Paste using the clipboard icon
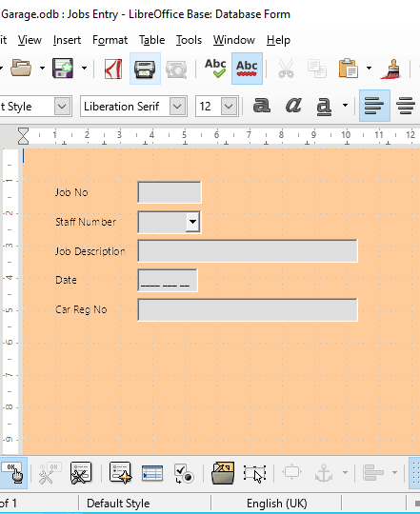Image resolution: width=420 pixels, height=514 pixels. pyautogui.click(x=349, y=69)
